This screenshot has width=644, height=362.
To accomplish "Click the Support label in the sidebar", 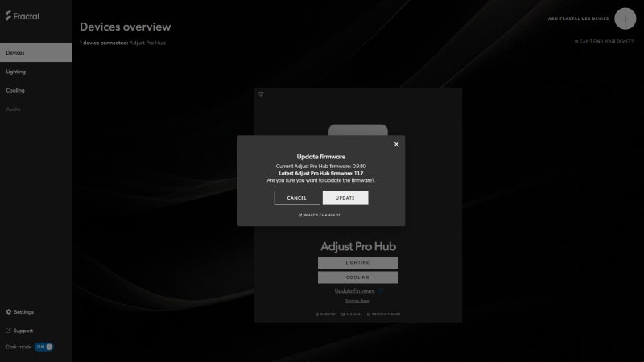I will pyautogui.click(x=23, y=331).
